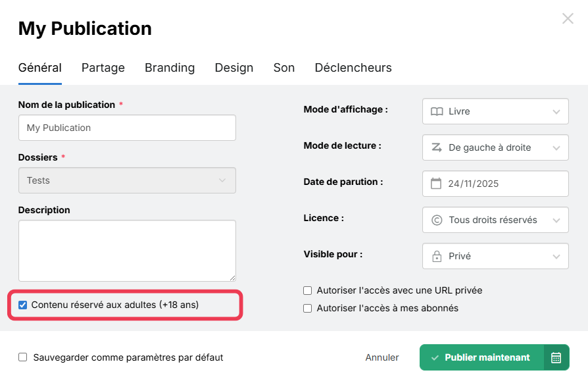Click the Annuler button
588x385 pixels.
[x=382, y=357]
